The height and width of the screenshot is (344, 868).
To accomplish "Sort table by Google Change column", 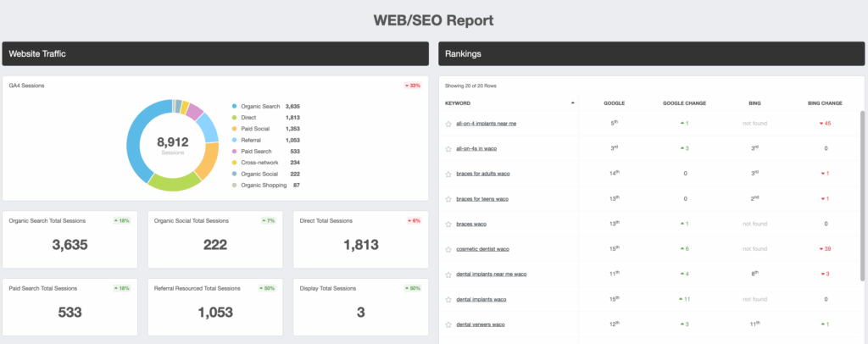I will tap(684, 103).
